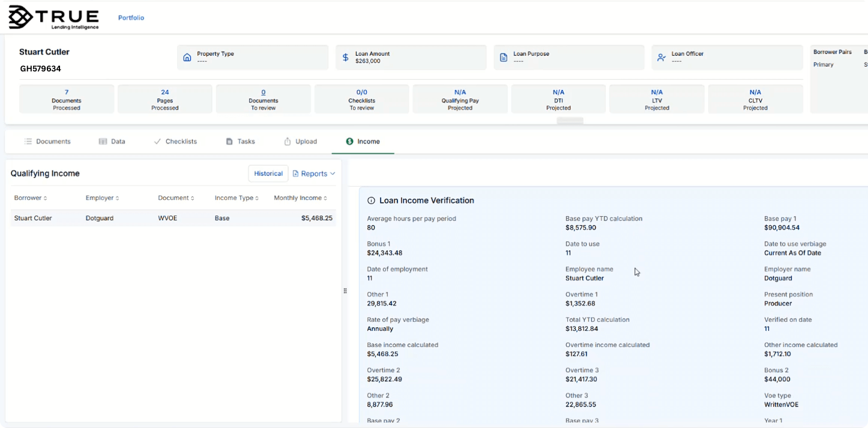Click the Checklists checkmark icon
This screenshot has width=868, height=428.
[156, 141]
